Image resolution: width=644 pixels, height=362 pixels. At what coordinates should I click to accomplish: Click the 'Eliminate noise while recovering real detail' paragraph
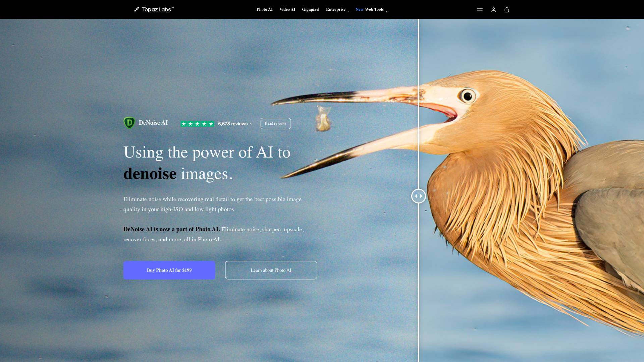tap(212, 204)
